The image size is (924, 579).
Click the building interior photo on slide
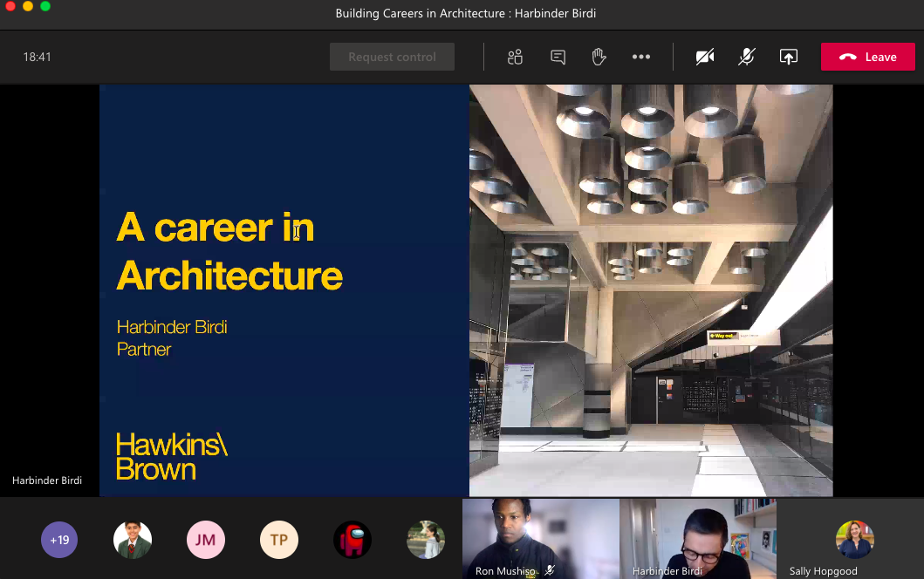651,290
